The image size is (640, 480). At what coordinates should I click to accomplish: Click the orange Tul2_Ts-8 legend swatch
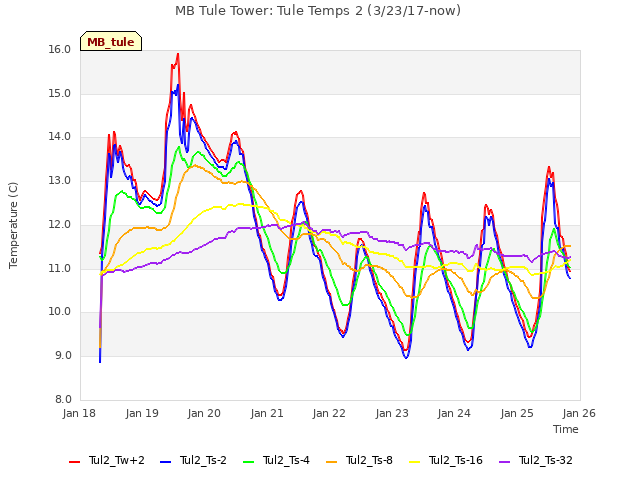(x=331, y=462)
